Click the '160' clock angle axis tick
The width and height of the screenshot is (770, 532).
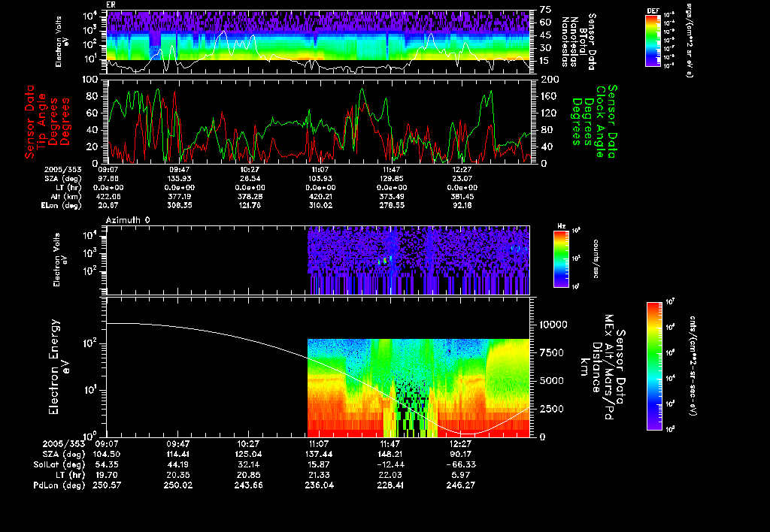click(x=550, y=96)
